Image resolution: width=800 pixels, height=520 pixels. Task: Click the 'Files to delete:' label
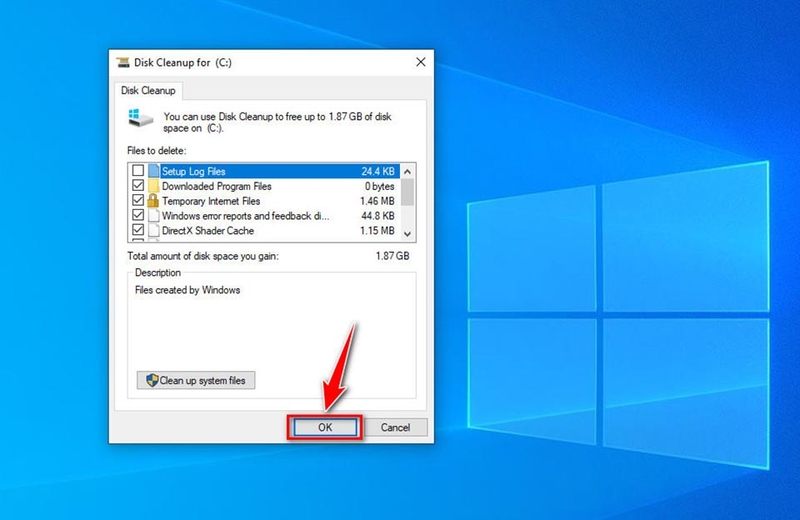[x=157, y=151]
